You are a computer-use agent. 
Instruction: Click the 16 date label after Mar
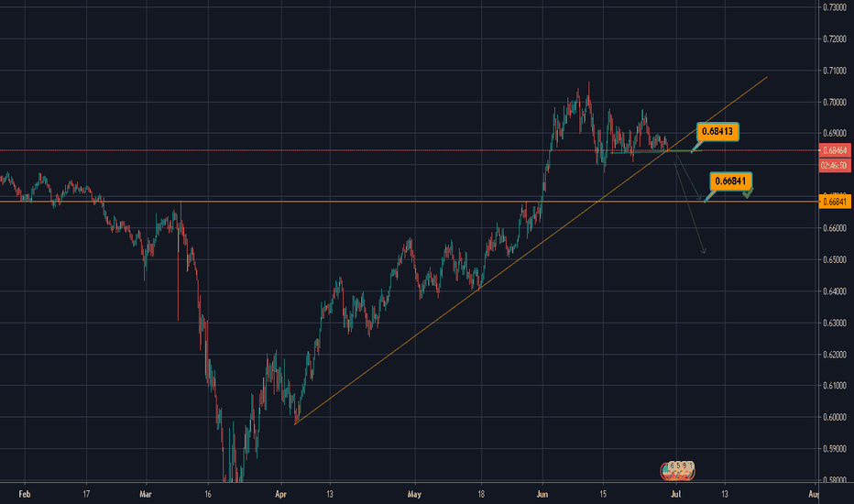pos(207,495)
